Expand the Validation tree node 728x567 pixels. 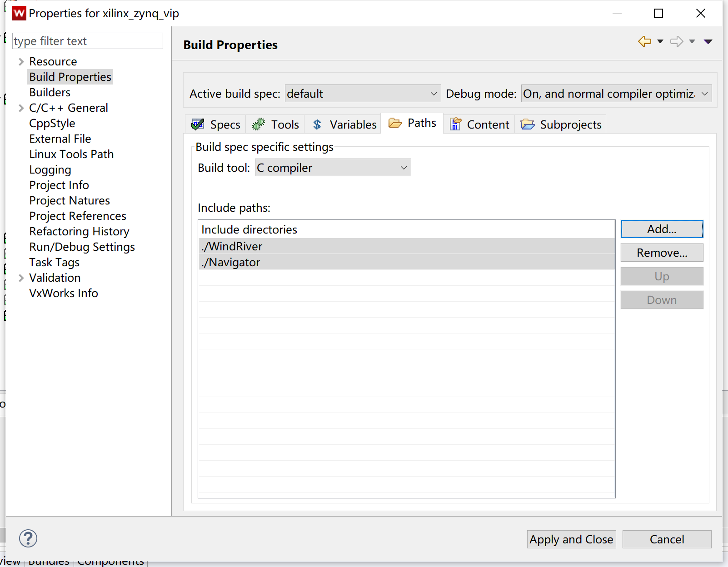pyautogui.click(x=21, y=278)
